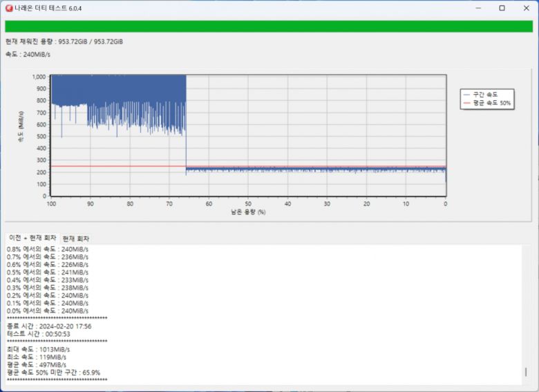Close the 나래온 더티 테스트 window
Screen dimensions: 539x392
coord(526,8)
